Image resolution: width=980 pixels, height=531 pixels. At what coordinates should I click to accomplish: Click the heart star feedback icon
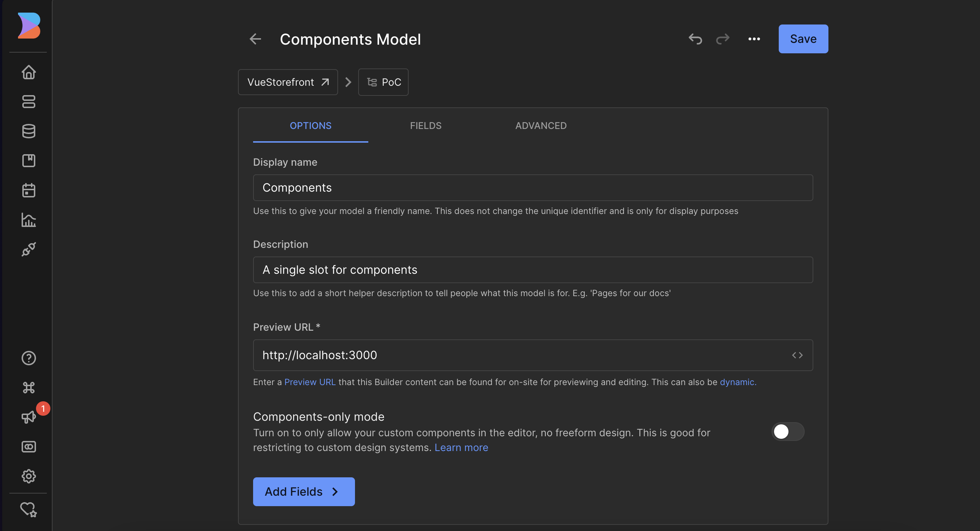pyautogui.click(x=29, y=509)
